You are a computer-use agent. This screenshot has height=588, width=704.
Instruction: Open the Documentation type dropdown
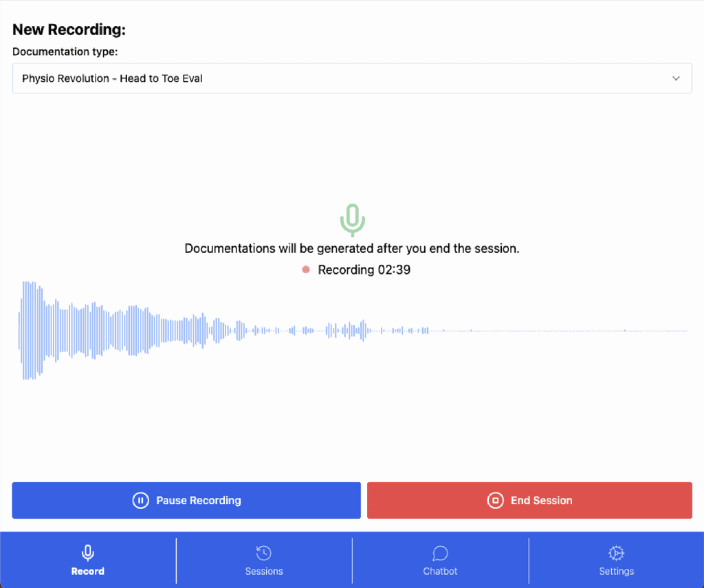tap(352, 78)
